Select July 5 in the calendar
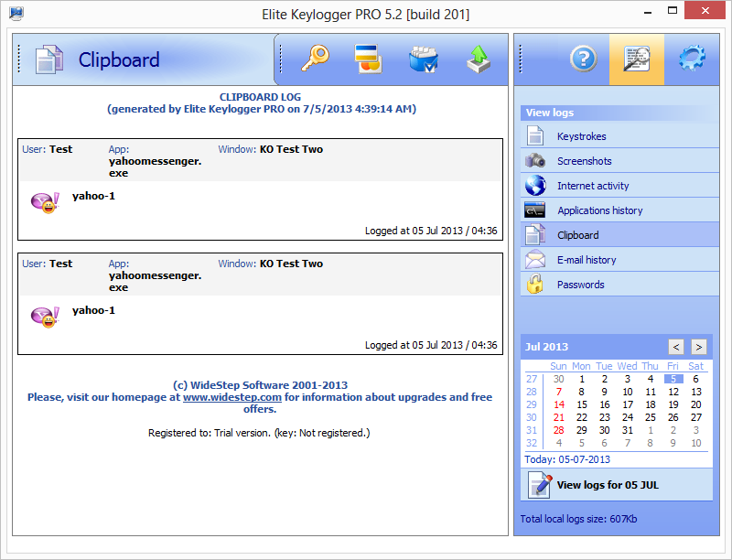This screenshot has height=560, width=732. [x=673, y=379]
